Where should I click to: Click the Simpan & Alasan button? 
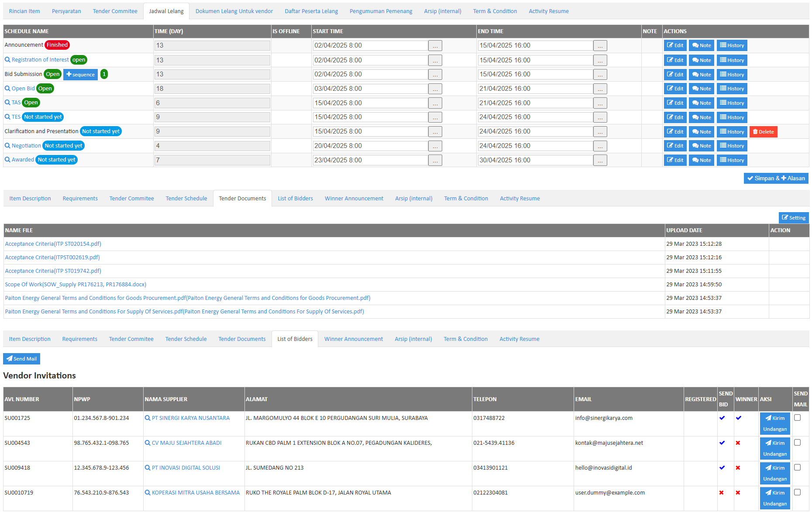click(776, 178)
